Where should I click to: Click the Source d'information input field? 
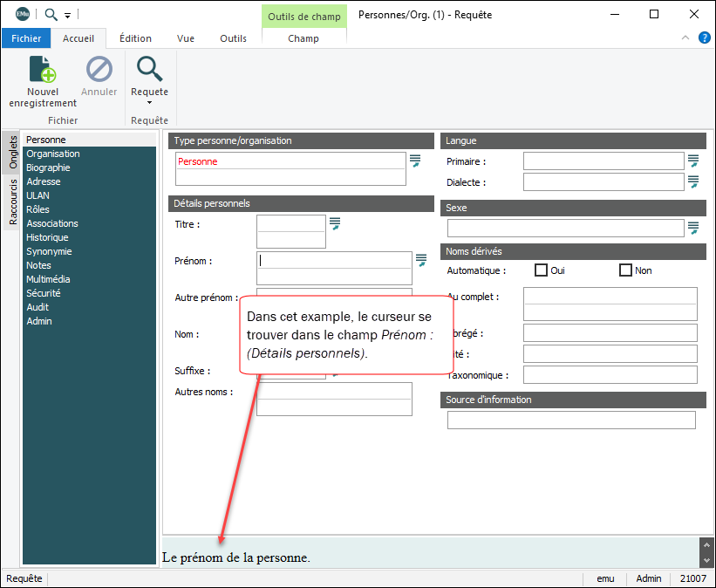pos(571,420)
